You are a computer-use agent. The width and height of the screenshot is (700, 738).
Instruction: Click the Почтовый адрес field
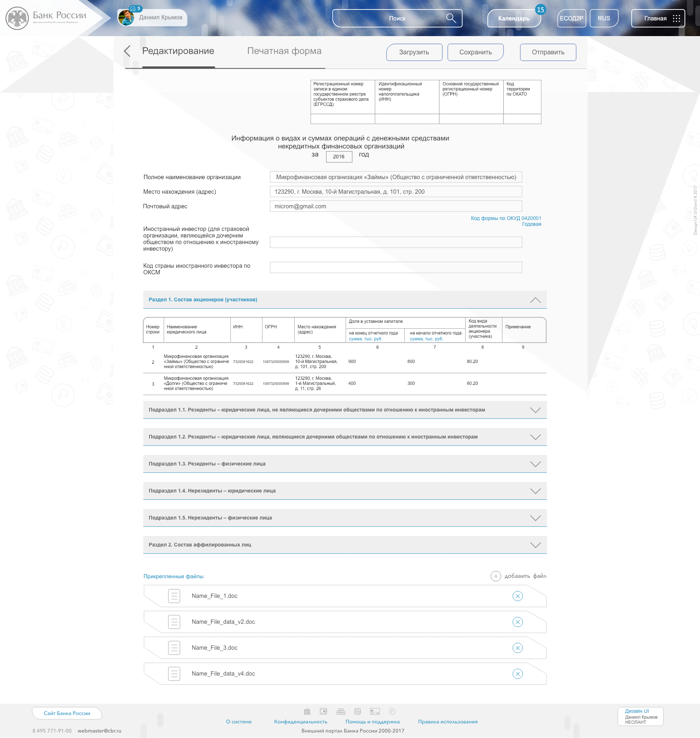396,206
